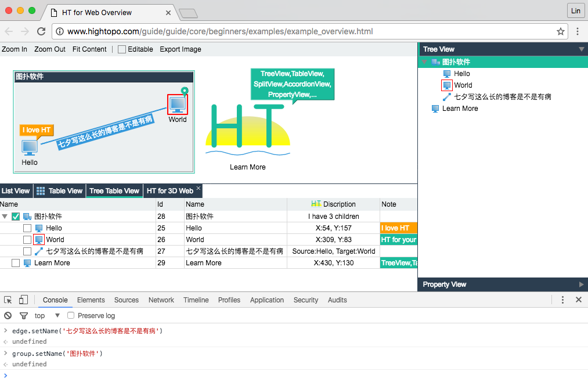Check the Hello checkbox in List View
This screenshot has height=382, width=588.
click(26, 228)
